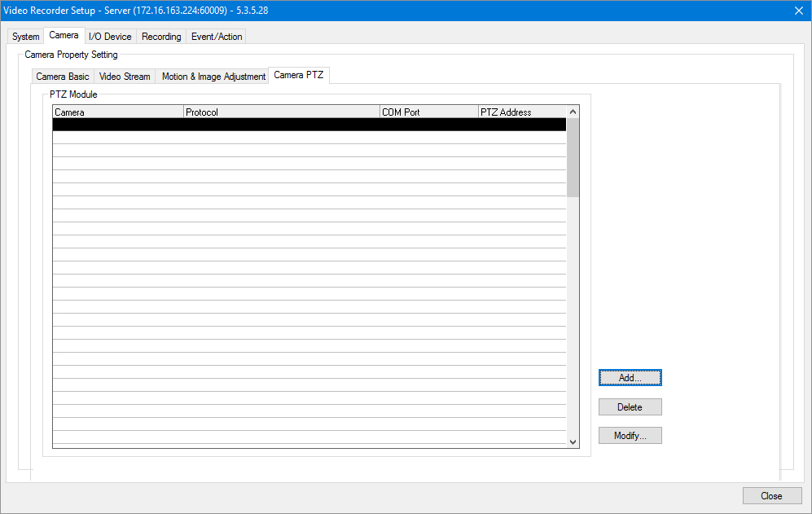Switch to the System tab

25,37
